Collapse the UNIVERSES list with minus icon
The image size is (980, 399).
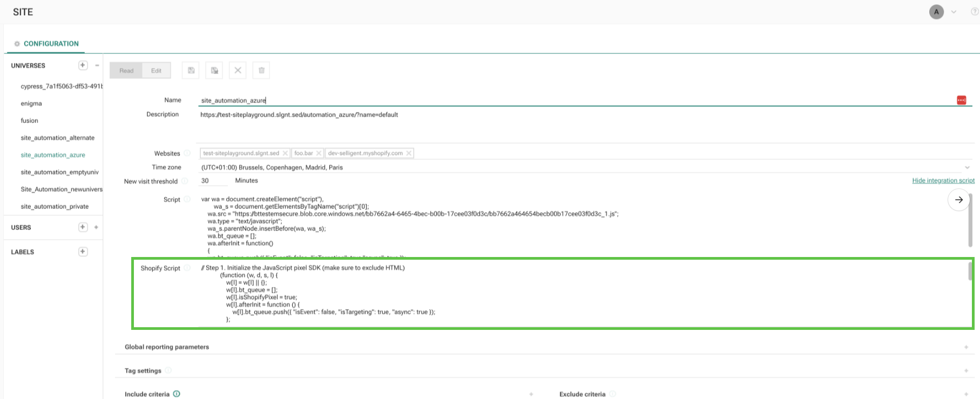point(97,65)
